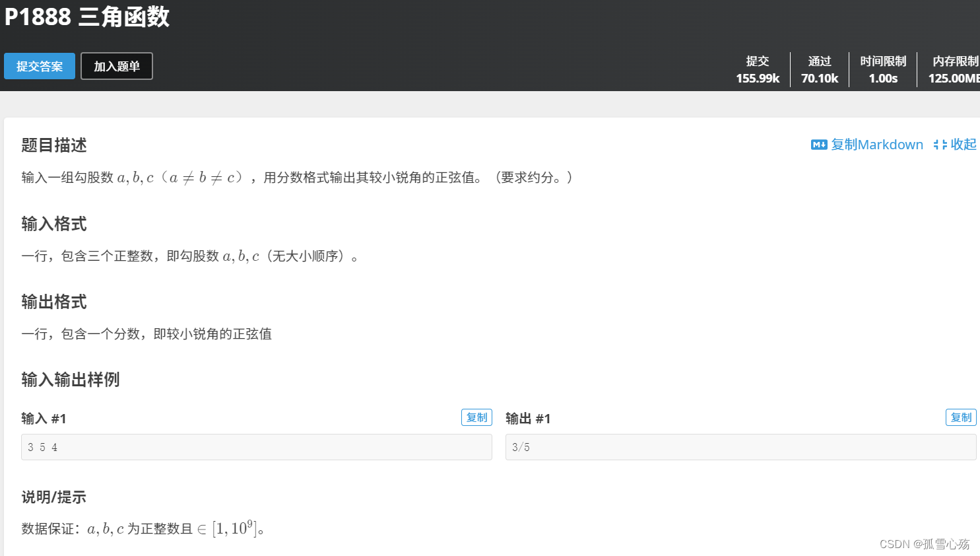Viewport: 980px width, 556px height.
Task: Click the chevron icon beside 收起
Action: pos(940,145)
